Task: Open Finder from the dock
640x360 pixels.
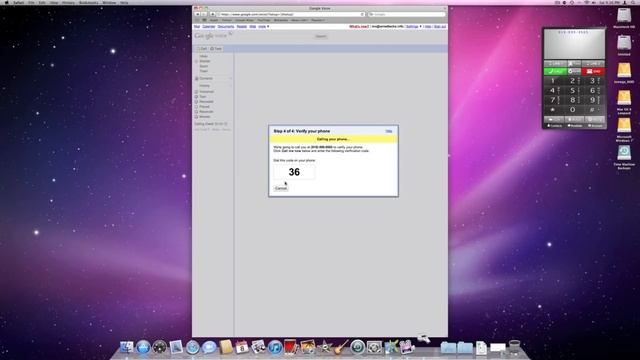Action: (x=127, y=347)
